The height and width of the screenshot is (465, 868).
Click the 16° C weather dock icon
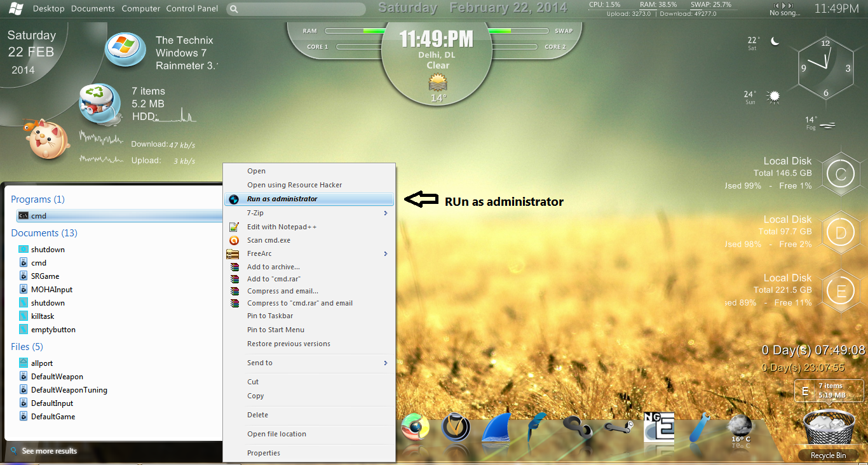point(740,429)
